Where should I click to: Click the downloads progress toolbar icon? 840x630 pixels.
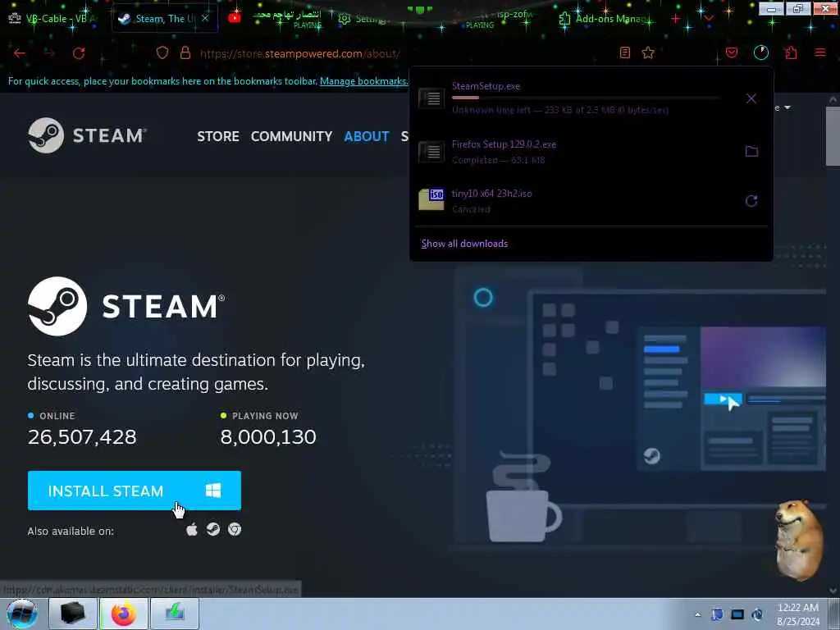click(x=761, y=52)
